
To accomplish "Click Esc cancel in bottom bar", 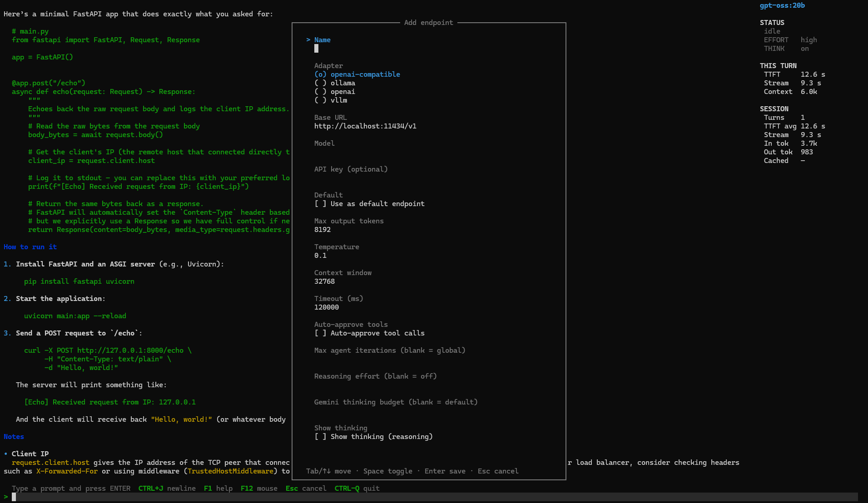I will (306, 488).
